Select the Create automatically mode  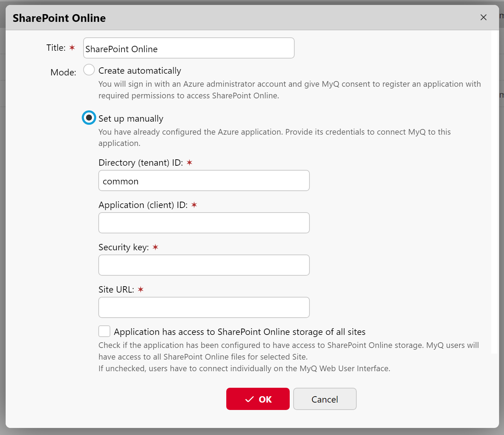click(89, 70)
